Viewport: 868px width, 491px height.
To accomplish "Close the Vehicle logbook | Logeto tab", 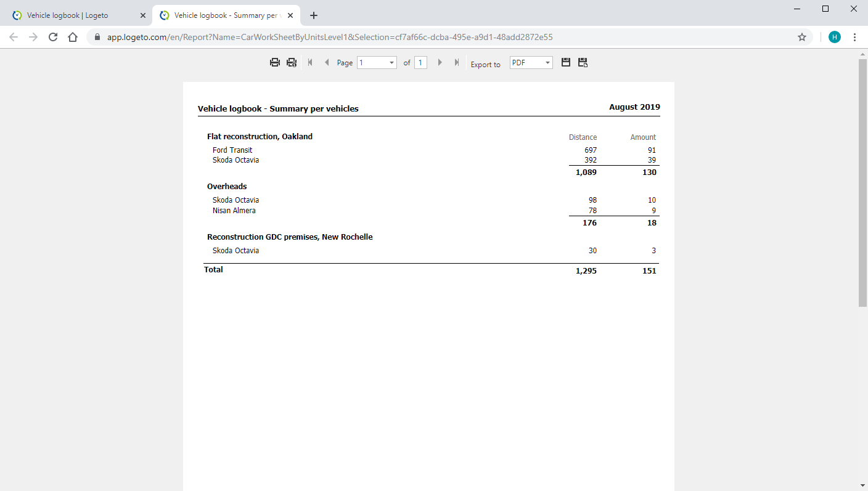I will 142,15.
